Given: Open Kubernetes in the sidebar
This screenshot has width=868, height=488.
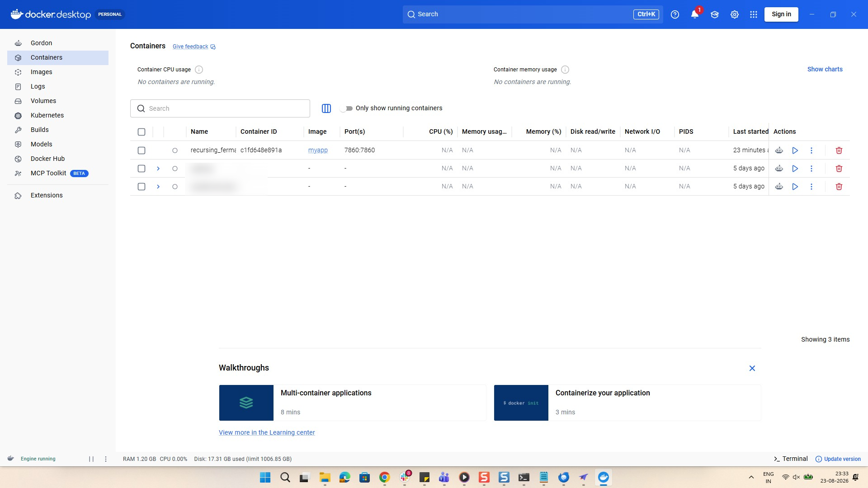Looking at the screenshot, I should 57,115.
